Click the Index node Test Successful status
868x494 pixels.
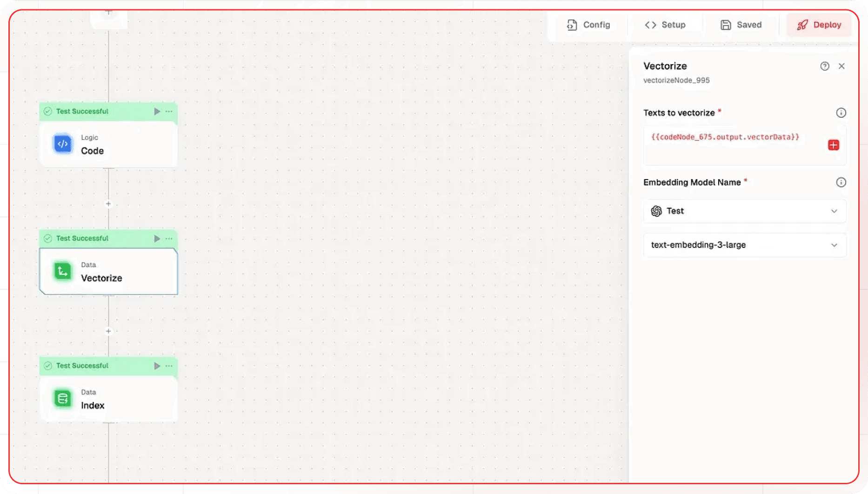[x=82, y=366]
